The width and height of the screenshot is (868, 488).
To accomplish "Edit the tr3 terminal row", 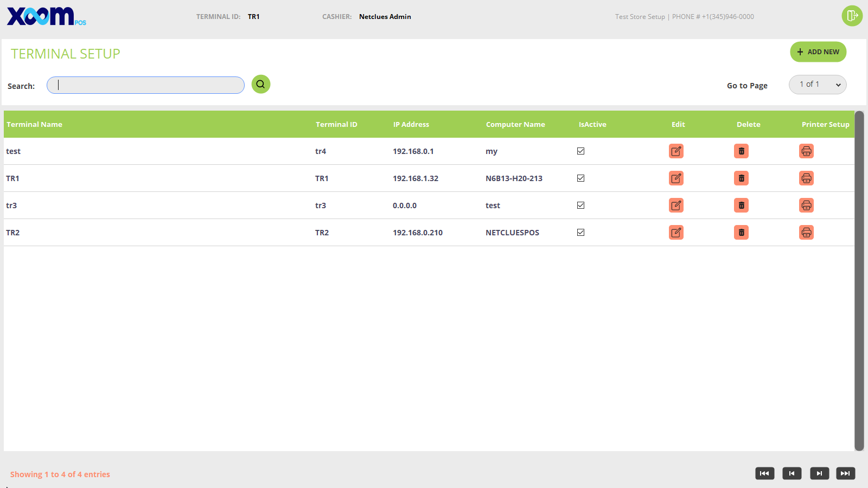I will [x=676, y=206].
